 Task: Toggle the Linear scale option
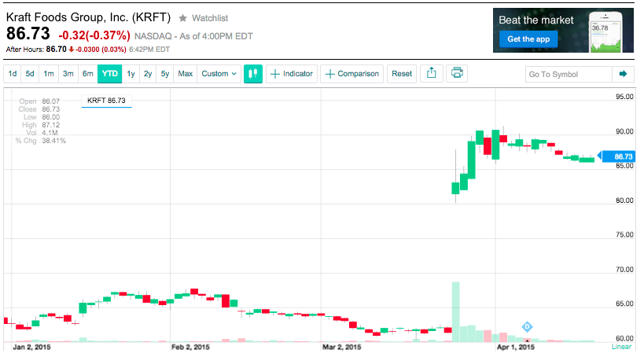pos(621,347)
